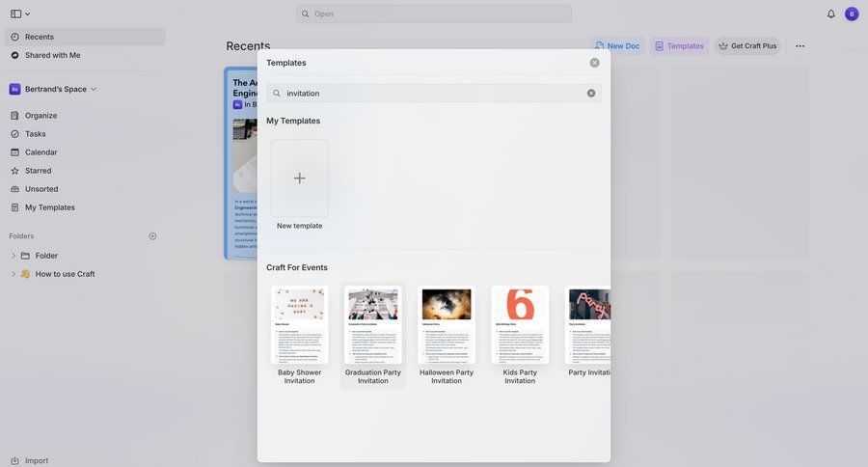Create New template plus tile
868x467 pixels.
click(300, 178)
